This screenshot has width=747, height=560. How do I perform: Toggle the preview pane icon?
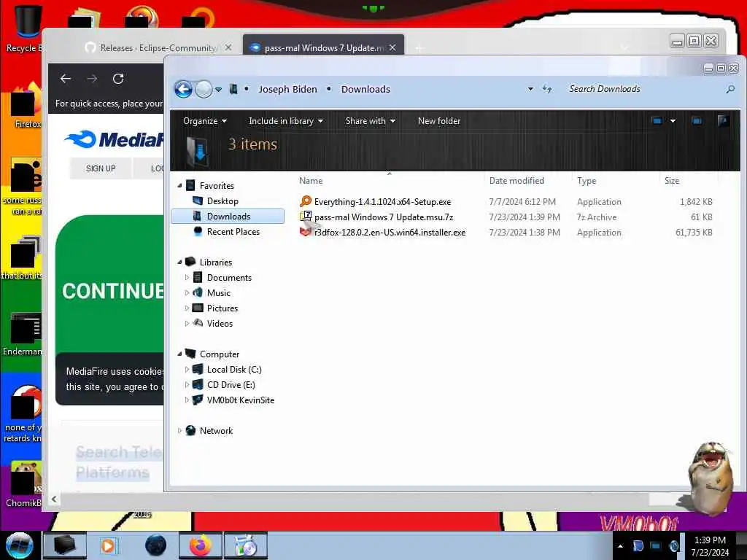point(697,121)
